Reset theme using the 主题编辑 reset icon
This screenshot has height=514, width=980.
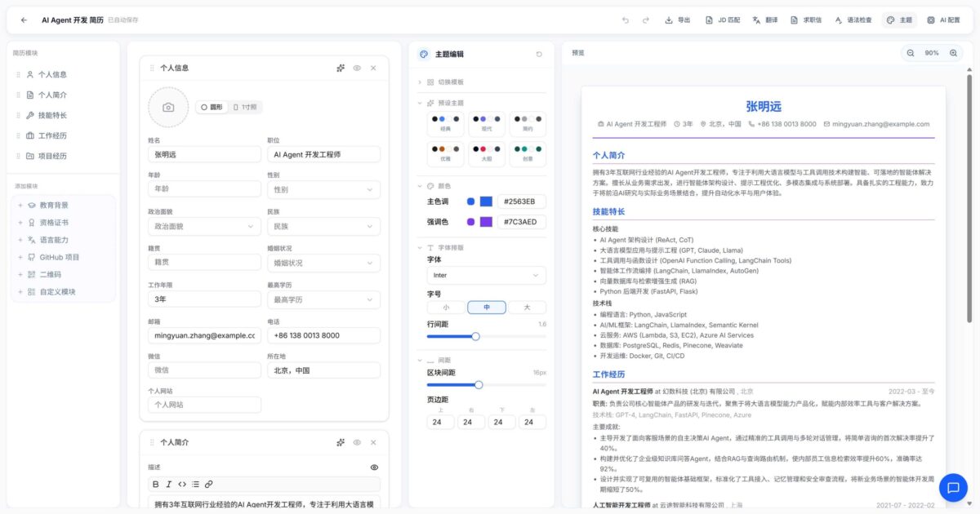coord(539,55)
